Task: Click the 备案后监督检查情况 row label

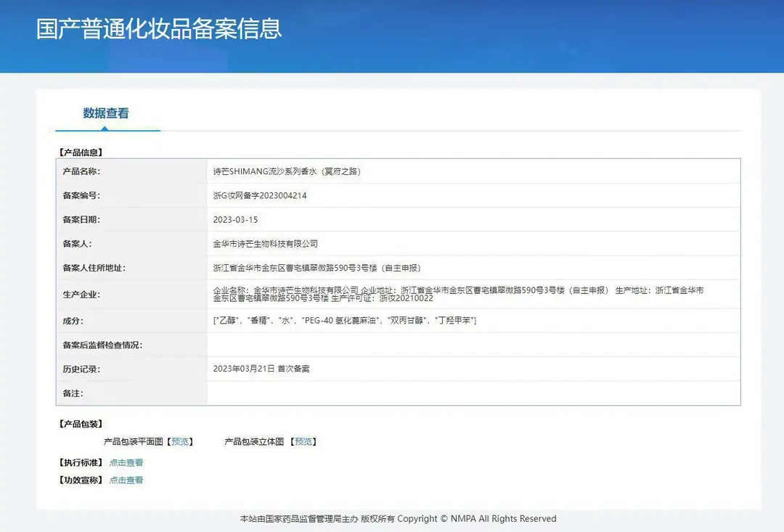Action: [102, 345]
